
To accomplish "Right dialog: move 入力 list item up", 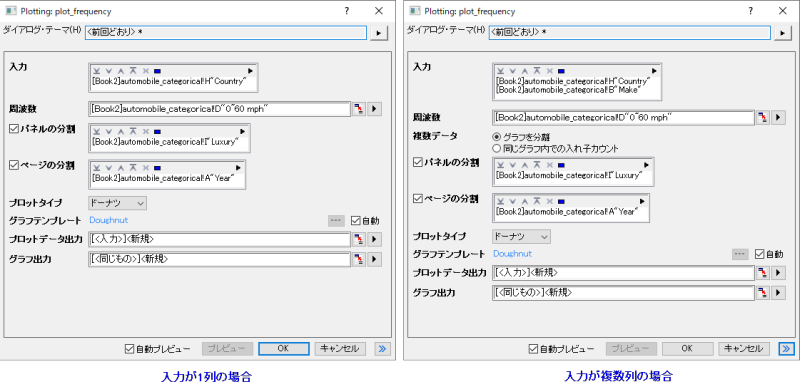I will click(x=524, y=71).
